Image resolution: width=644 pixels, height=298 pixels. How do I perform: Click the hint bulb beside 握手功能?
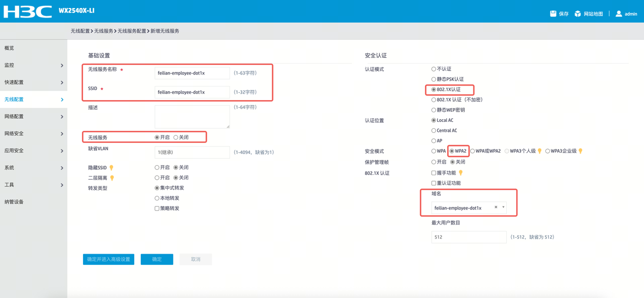[460, 173]
